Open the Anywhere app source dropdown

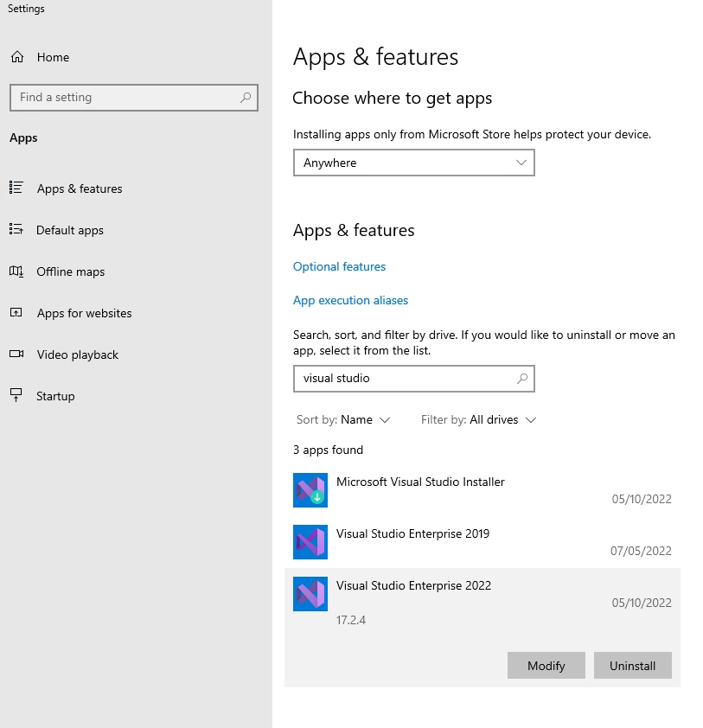tap(413, 163)
